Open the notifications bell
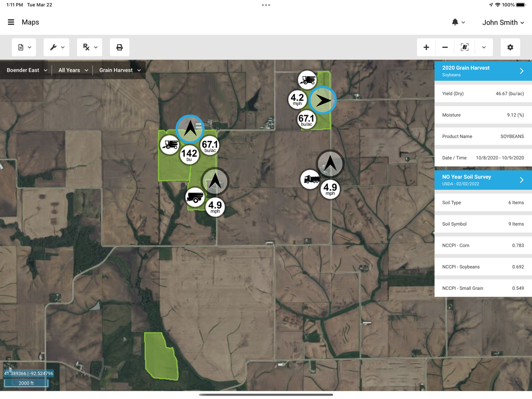Image resolution: width=532 pixels, height=399 pixels. pos(458,22)
